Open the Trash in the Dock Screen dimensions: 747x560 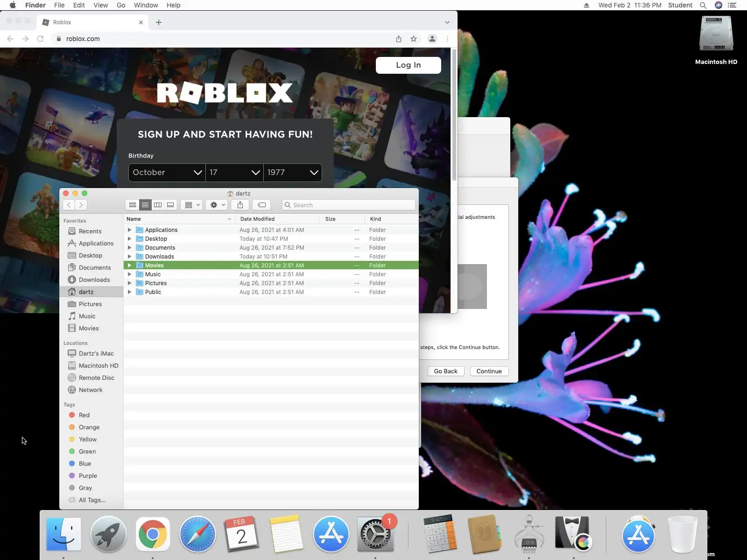click(683, 534)
